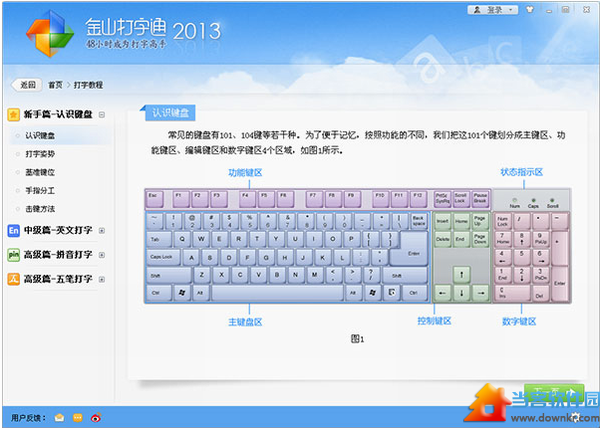This screenshot has width=600, height=428.
Task: Click the Back space key on keyboard
Action: point(419,221)
